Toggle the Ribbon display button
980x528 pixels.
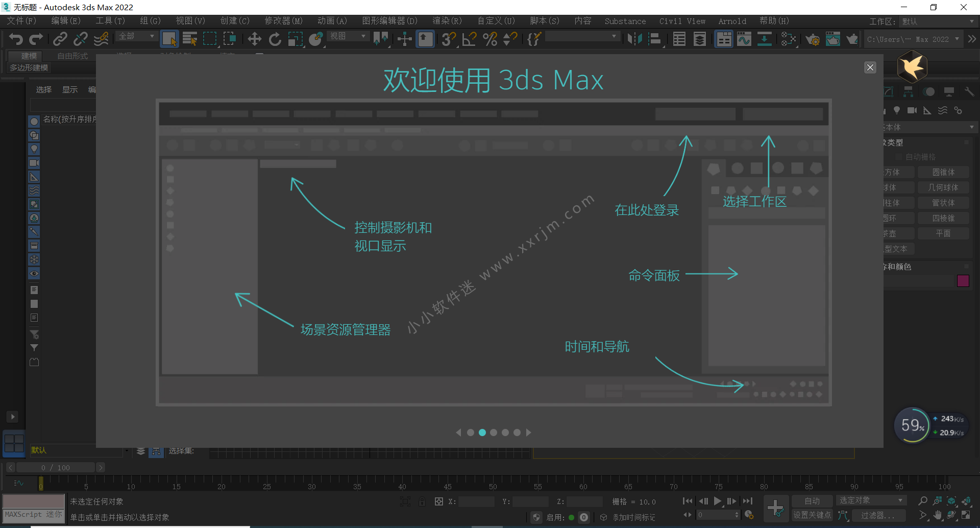724,39
